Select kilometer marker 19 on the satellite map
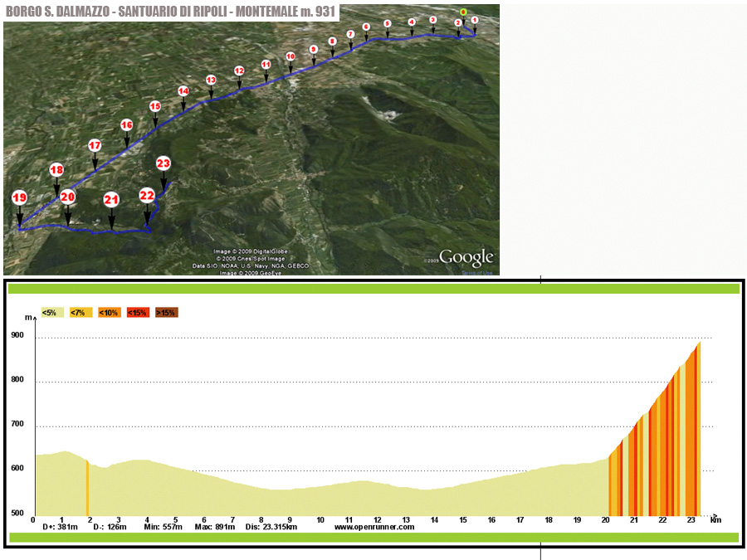This screenshot has height=560, width=747. click(x=20, y=197)
